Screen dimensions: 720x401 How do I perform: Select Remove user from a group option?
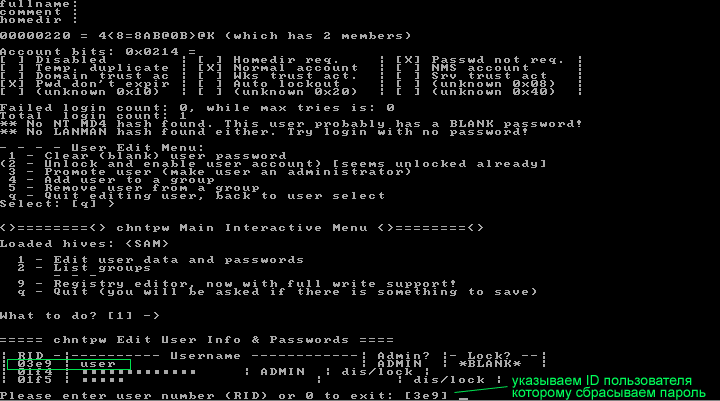click(x=134, y=188)
